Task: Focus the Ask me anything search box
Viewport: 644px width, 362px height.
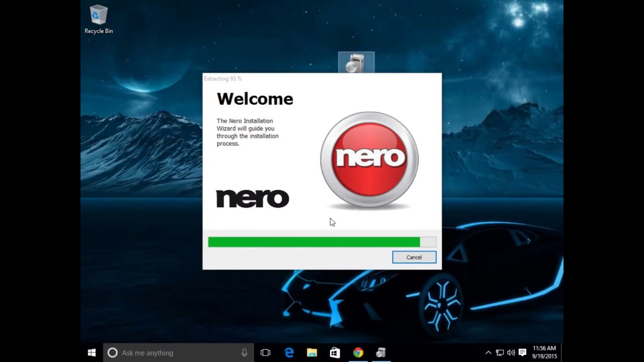Action: click(179, 352)
